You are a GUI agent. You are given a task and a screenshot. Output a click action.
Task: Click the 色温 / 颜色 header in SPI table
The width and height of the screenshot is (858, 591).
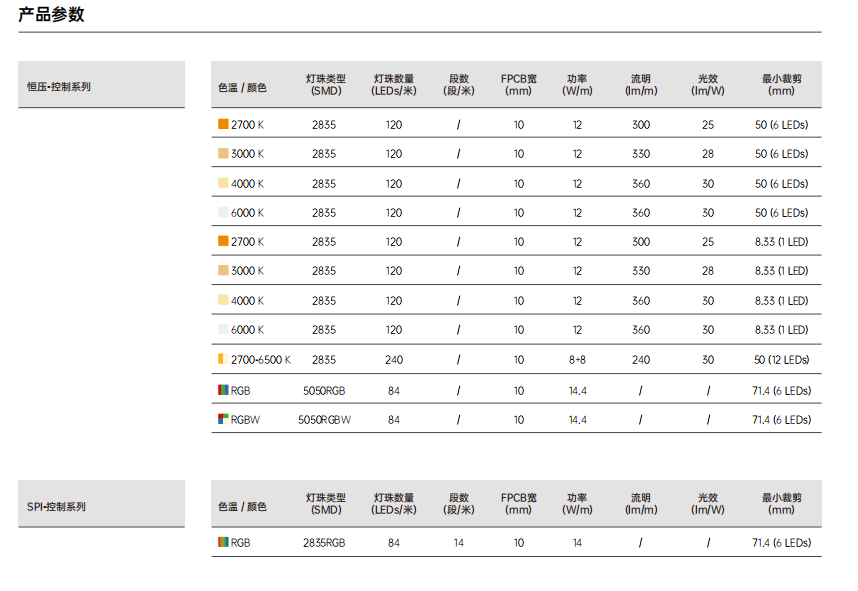(x=242, y=507)
